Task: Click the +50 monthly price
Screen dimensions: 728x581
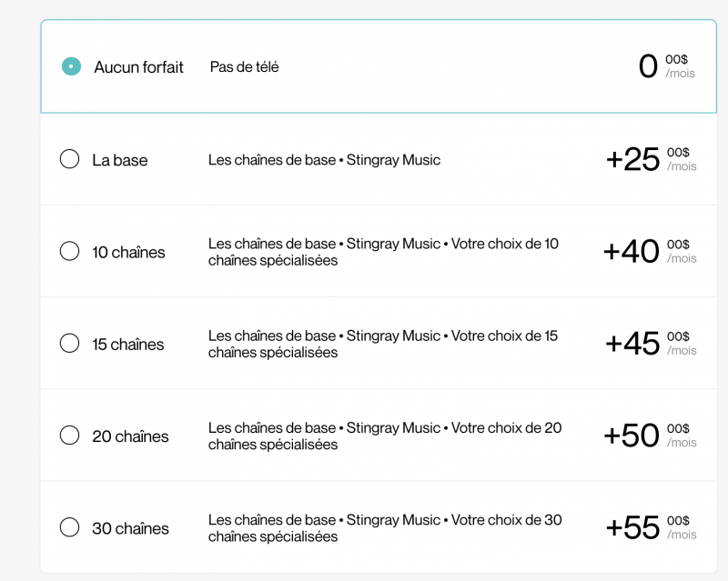Action: [632, 436]
